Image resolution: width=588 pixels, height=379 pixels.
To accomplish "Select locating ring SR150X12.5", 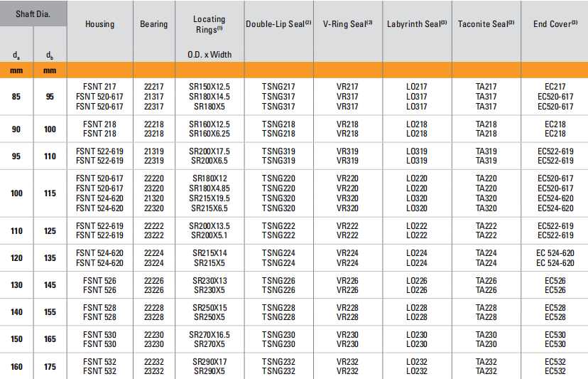I will (209, 87).
